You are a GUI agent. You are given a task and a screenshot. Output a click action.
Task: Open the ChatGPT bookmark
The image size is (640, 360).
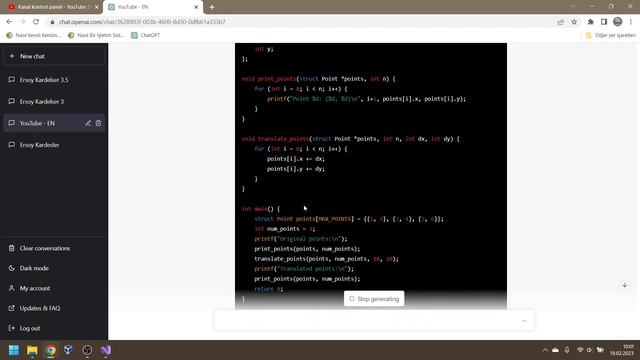146,35
